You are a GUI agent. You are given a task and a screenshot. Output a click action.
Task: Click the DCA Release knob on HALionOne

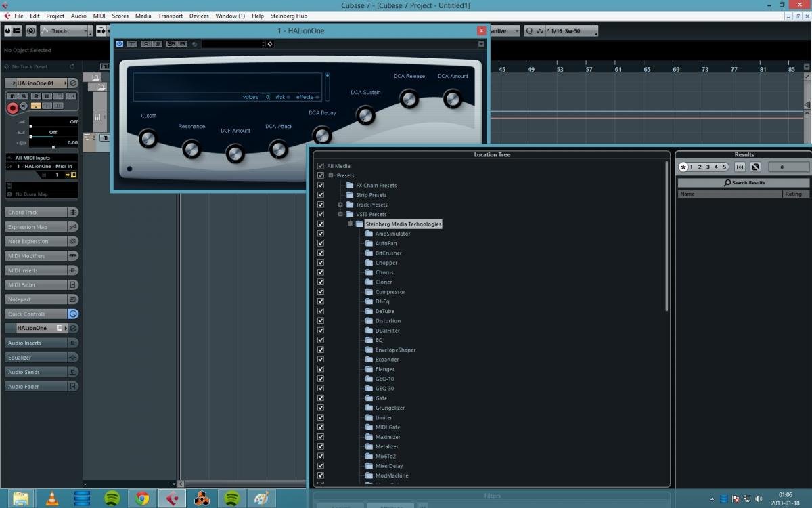point(409,99)
